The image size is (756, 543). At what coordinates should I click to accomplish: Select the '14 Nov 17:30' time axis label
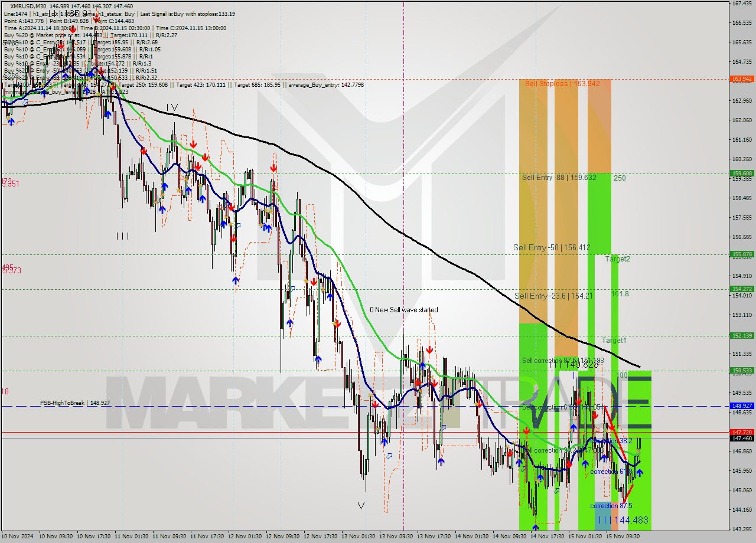548,537
